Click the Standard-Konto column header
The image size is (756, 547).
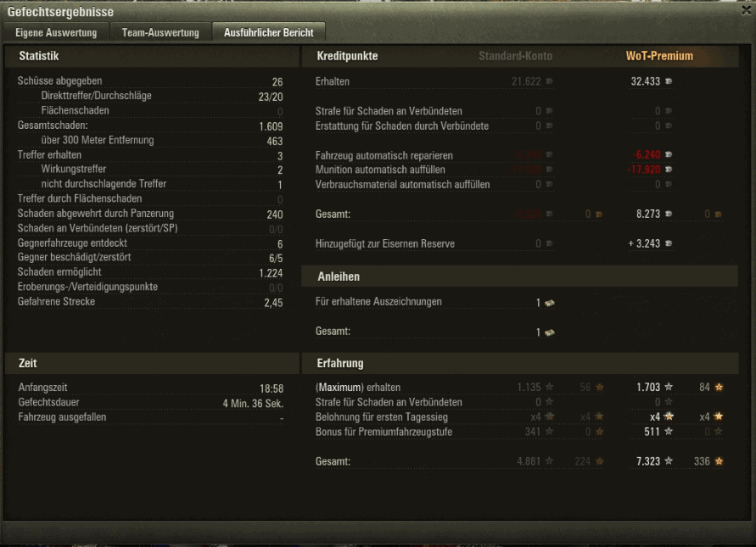click(x=515, y=56)
